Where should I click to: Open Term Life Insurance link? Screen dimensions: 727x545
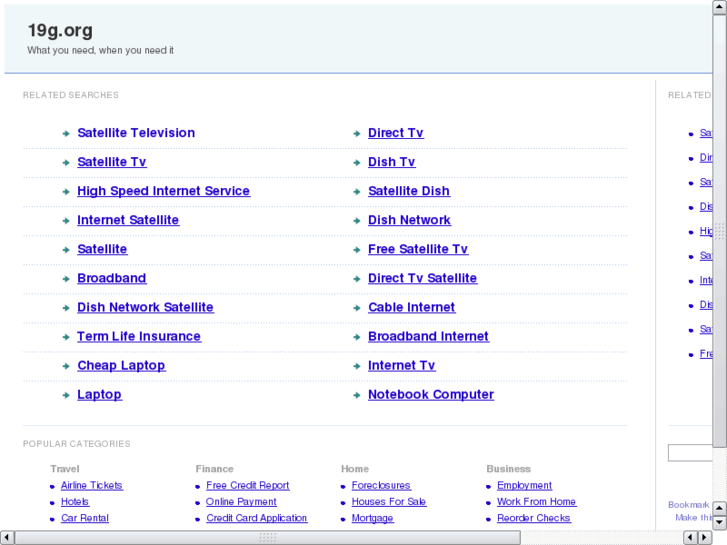(x=139, y=337)
